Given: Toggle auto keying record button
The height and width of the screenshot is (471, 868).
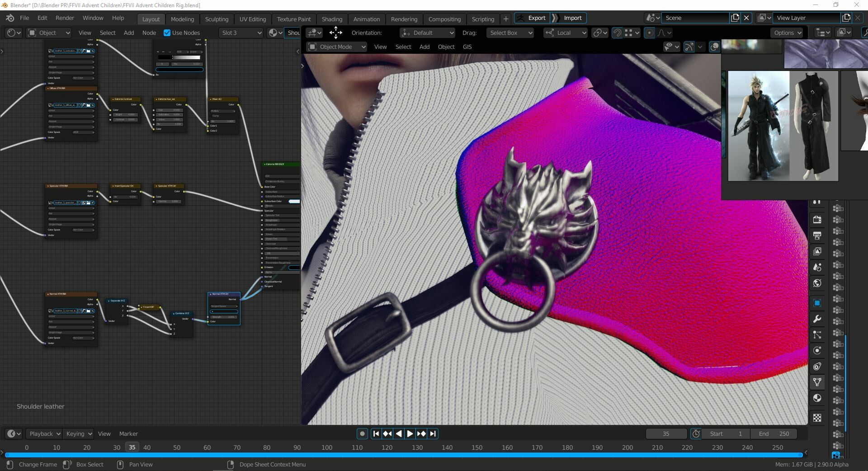Looking at the screenshot, I should point(362,433).
